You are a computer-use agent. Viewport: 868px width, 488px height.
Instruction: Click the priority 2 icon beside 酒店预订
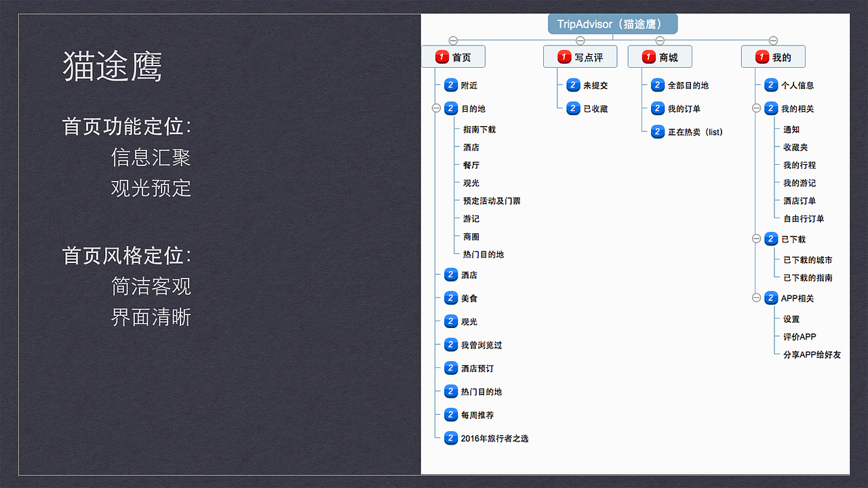(x=451, y=368)
